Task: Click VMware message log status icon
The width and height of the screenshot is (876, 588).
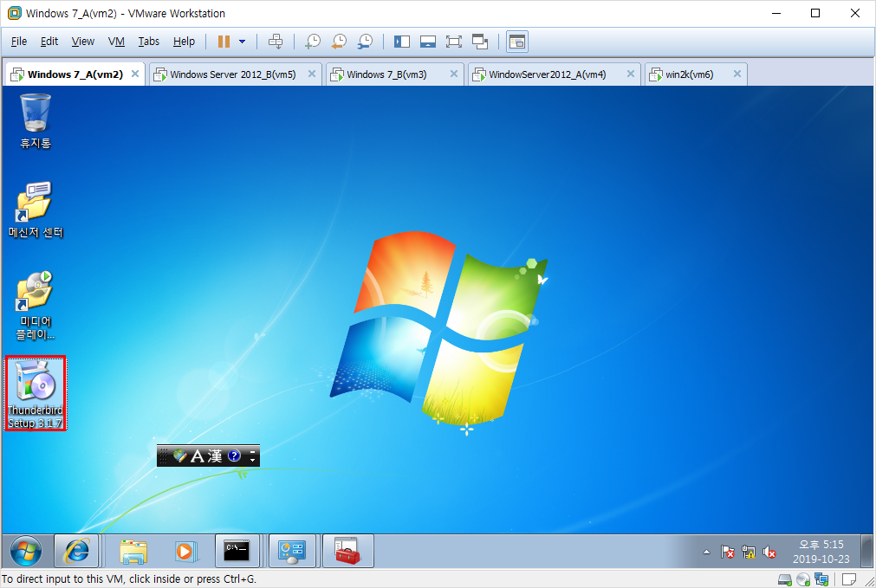Action: pyautogui.click(x=849, y=579)
